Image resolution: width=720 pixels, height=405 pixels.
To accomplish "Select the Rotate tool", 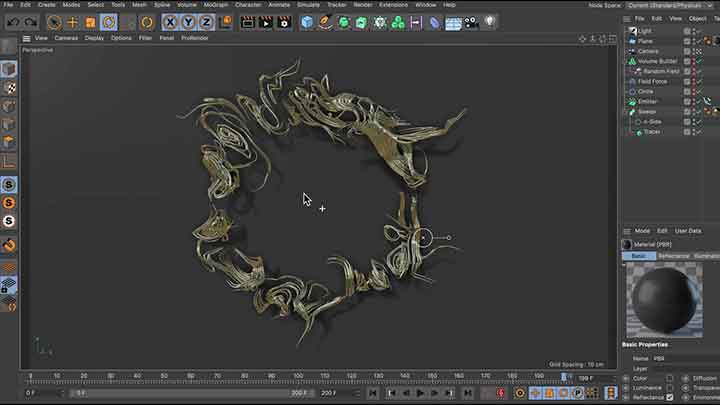I will [x=108, y=22].
